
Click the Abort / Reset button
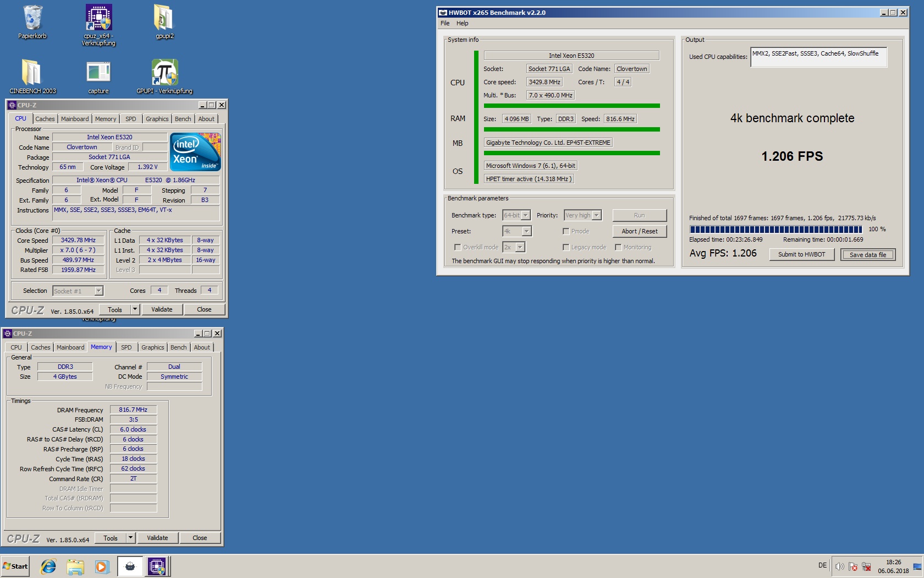(x=639, y=231)
